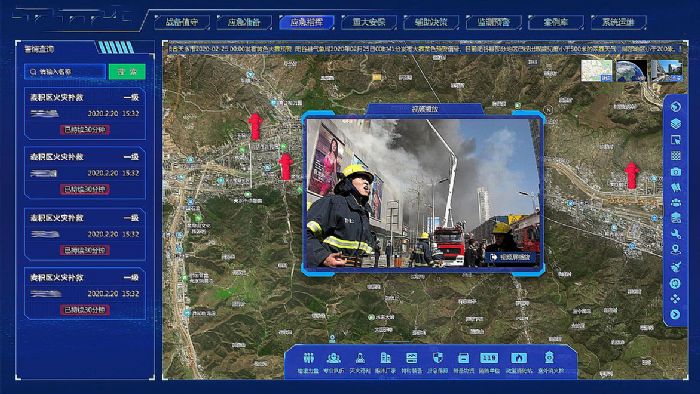700x394 pixels.
Task: Open the first fire rescue alarm card
Action: tap(85, 113)
